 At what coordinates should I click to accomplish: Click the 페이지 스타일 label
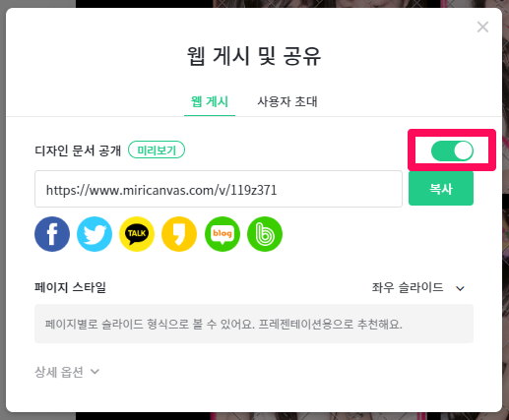70,287
